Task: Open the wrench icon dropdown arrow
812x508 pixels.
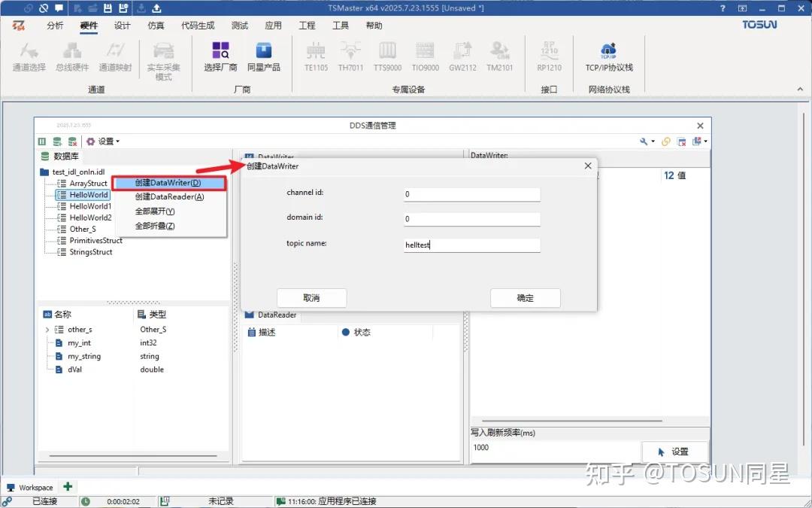Action: [653, 141]
